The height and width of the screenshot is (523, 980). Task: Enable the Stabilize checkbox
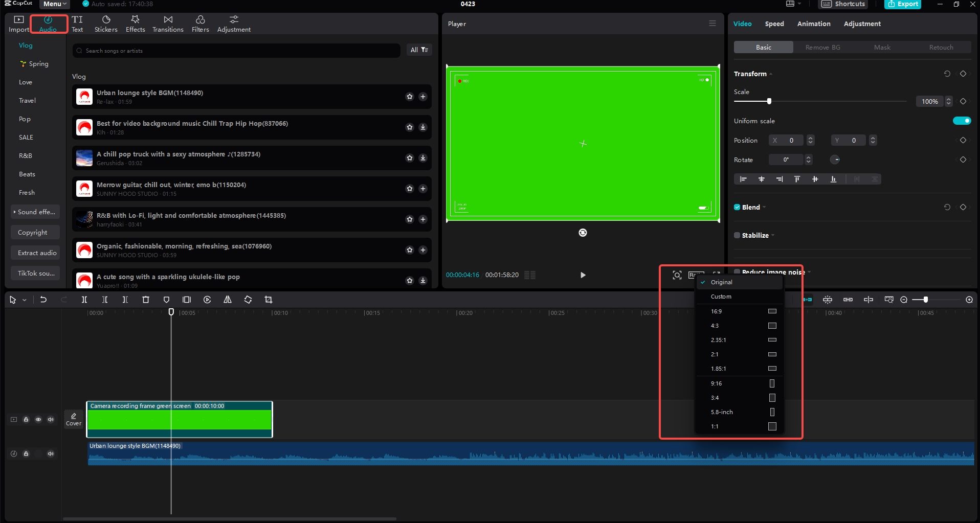click(737, 235)
